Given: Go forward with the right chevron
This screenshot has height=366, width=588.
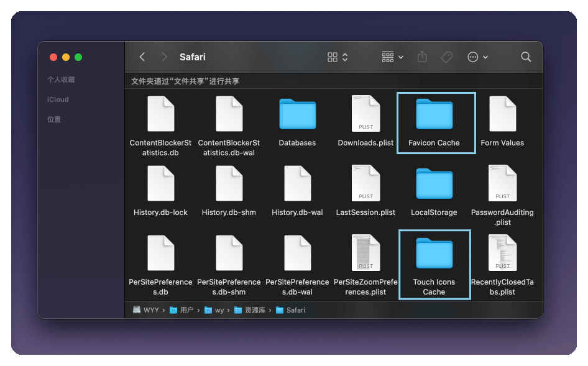Looking at the screenshot, I should click(x=164, y=57).
